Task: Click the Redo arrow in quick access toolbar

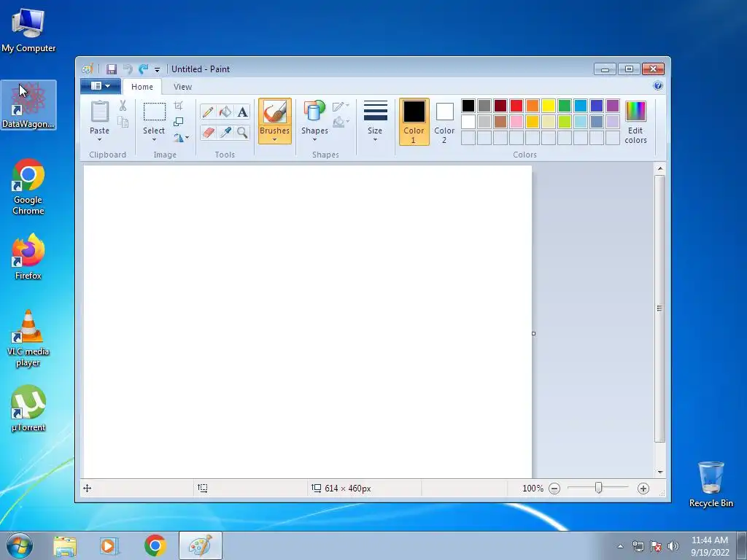Action: 144,69
